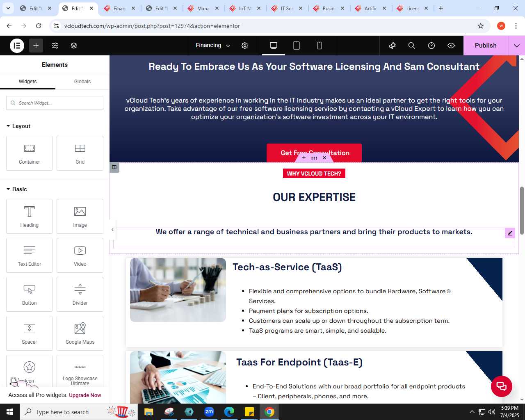Switch to Desktop responsive view

[x=274, y=46]
